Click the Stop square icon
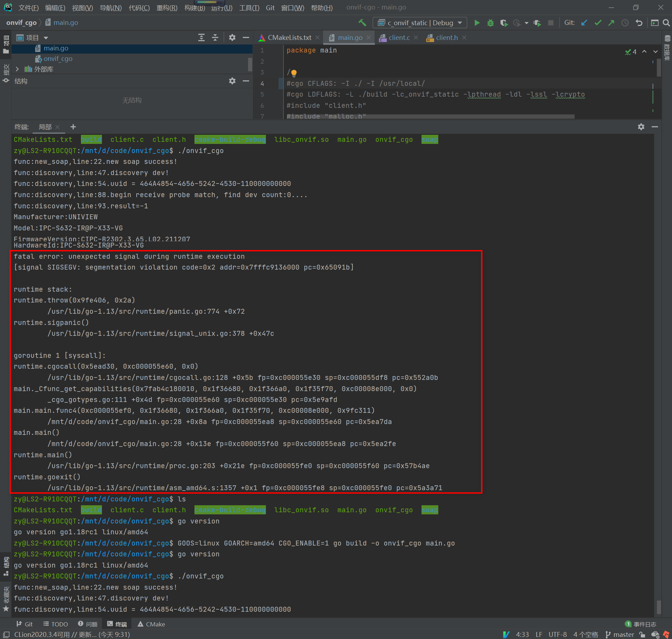Image resolution: width=672 pixels, height=639 pixels. pyautogui.click(x=550, y=23)
